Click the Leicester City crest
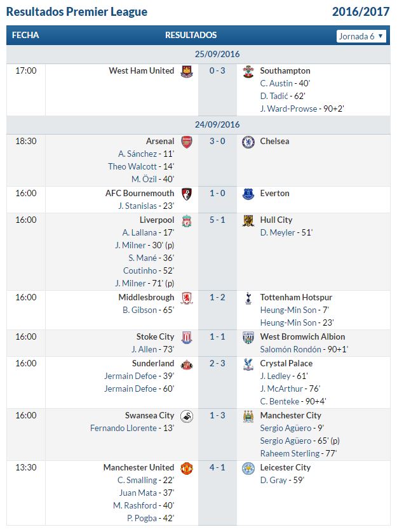The height and width of the screenshot is (532, 397). [248, 469]
